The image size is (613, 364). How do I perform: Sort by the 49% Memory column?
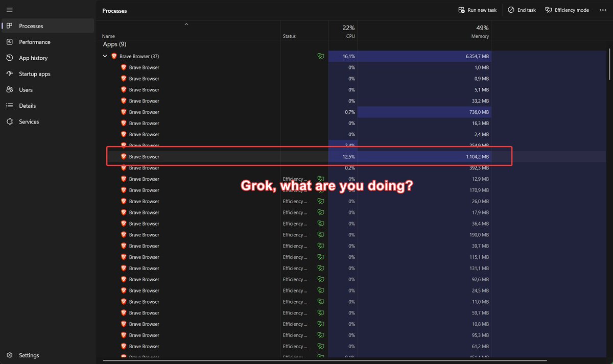pos(424,31)
